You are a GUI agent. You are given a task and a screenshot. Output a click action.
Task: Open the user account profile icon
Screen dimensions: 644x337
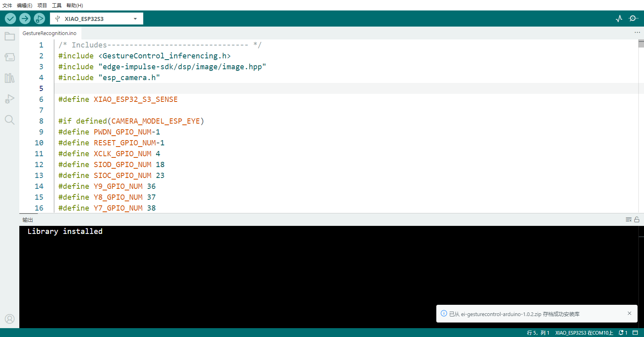(x=10, y=319)
